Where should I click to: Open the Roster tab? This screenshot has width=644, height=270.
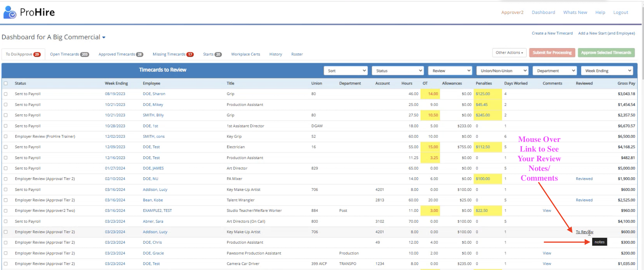coord(297,54)
